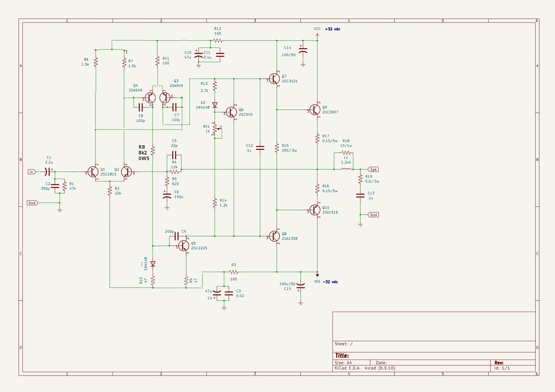
Task: Click the R12 100 resistor symbol
Action: tap(218, 41)
